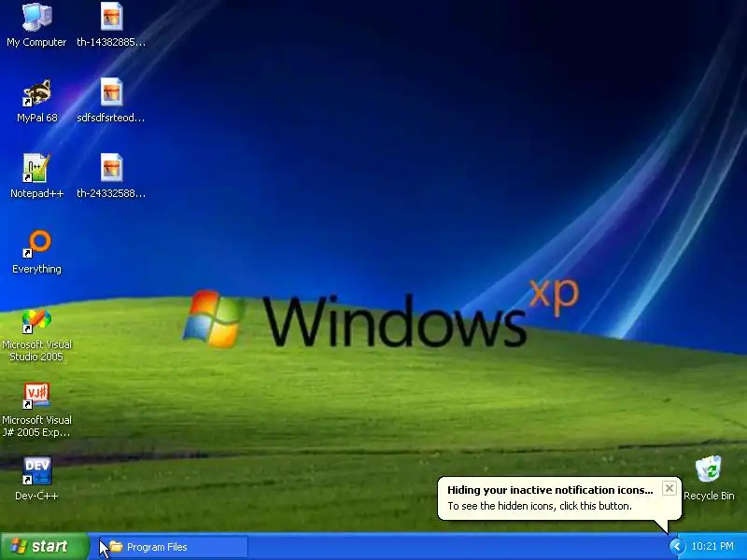Select Microsoft Visual J# 2005 Express shortcut
The width and height of the screenshot is (747, 560).
click(36, 411)
